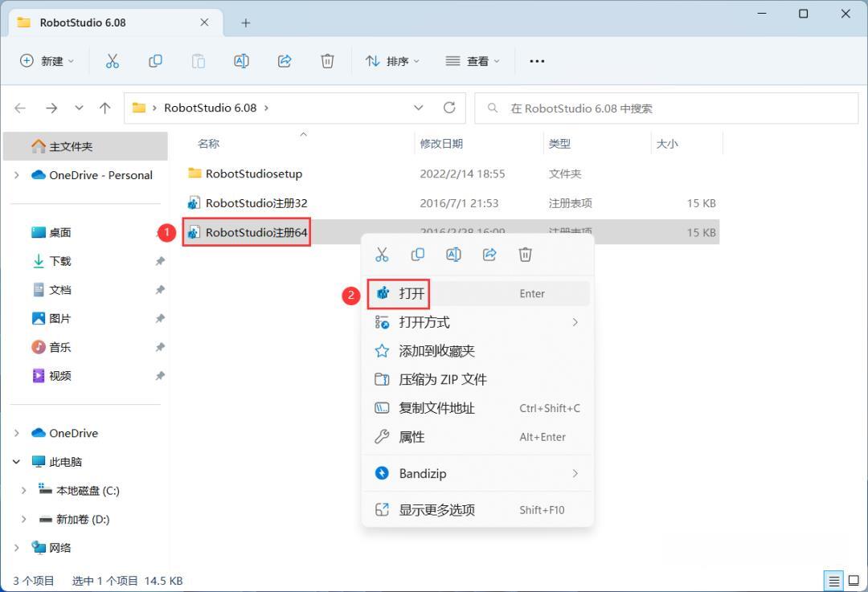This screenshot has width=868, height=592.
Task: Collapse the 此电脑 tree node
Action: 17,462
